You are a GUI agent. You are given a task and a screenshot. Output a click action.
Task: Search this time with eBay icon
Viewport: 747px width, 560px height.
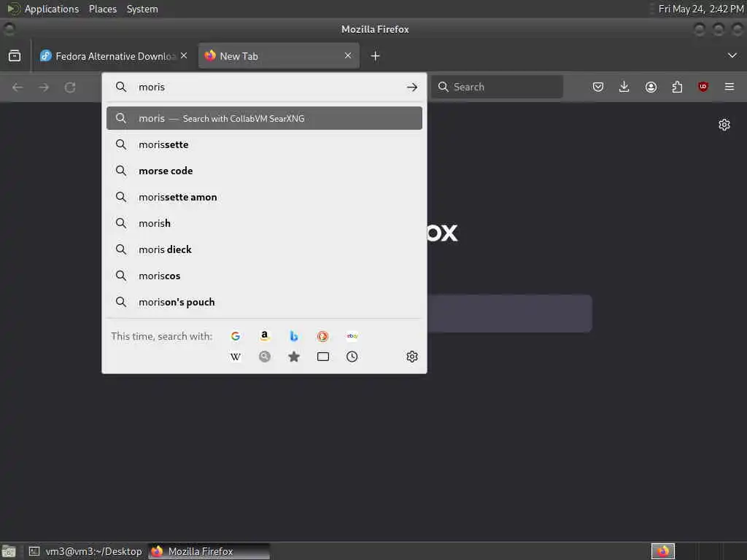point(352,336)
